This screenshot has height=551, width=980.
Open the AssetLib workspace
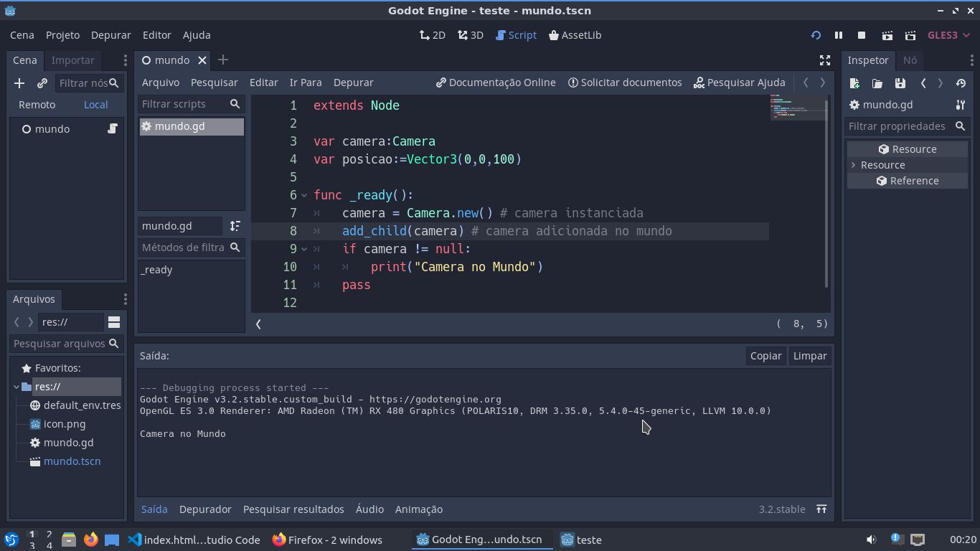(575, 34)
